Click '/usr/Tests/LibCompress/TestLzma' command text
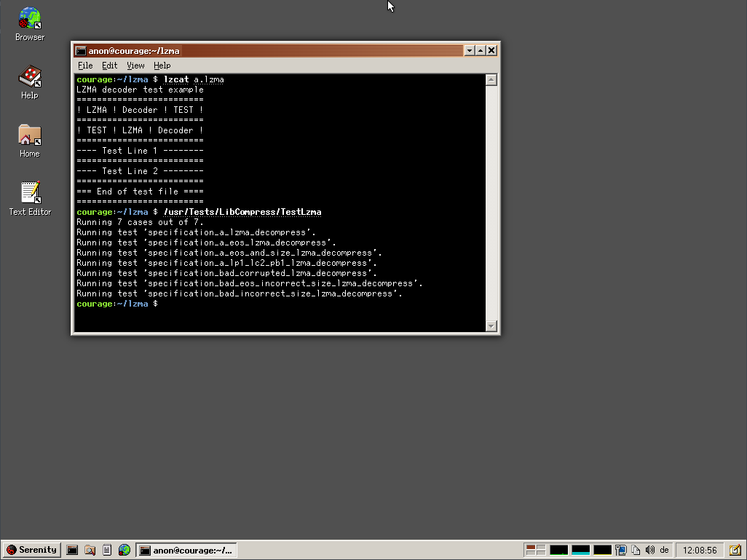 [x=242, y=212]
